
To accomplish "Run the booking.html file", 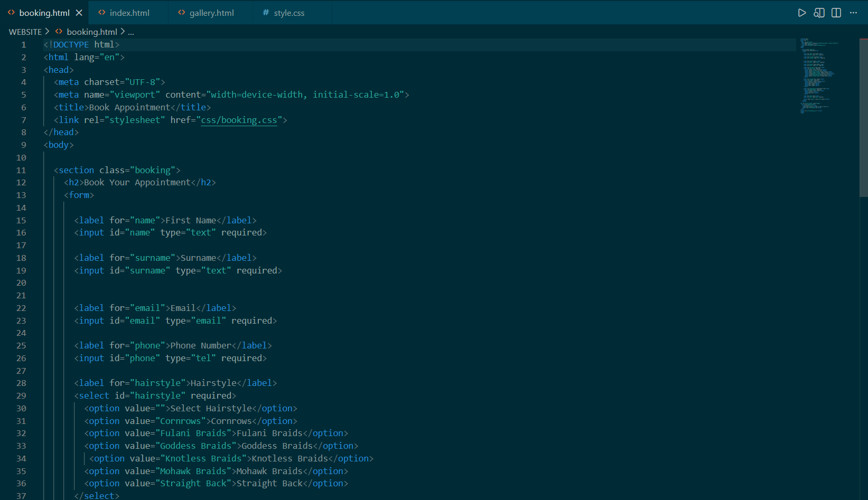I will click(802, 12).
